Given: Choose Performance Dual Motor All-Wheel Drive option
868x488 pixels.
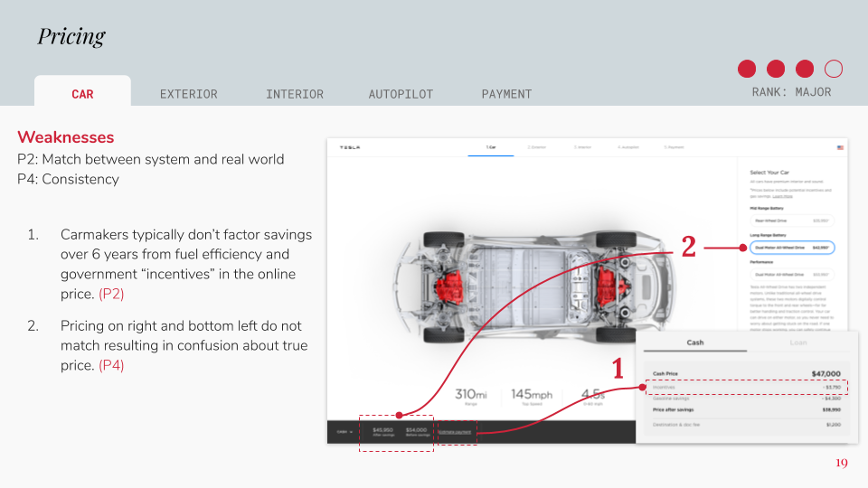Looking at the screenshot, I should [x=792, y=275].
